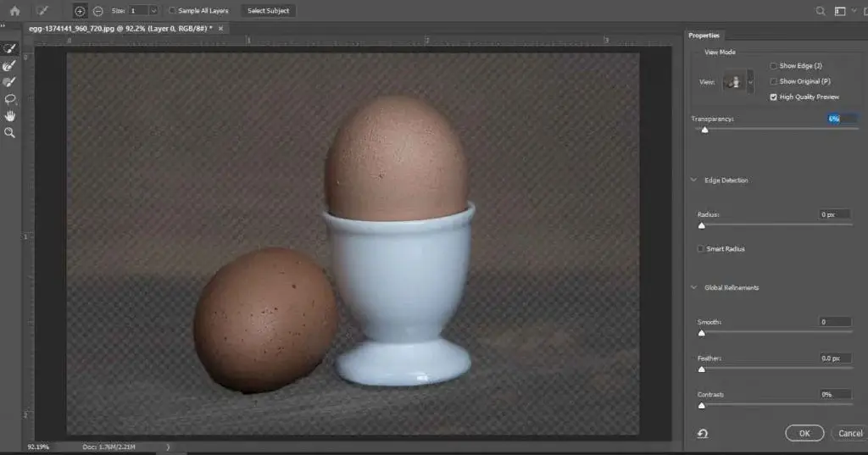Select the Hand tool

point(10,116)
